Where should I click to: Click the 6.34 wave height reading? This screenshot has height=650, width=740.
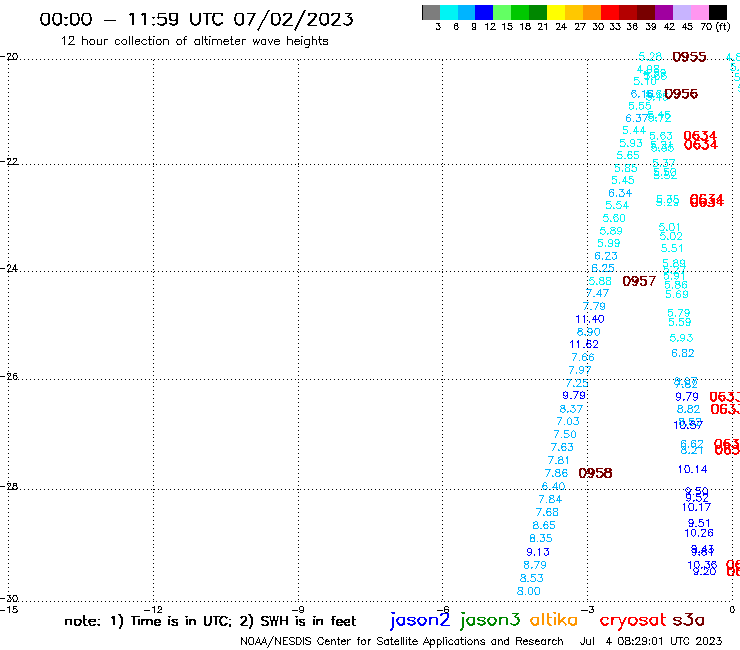[620, 193]
